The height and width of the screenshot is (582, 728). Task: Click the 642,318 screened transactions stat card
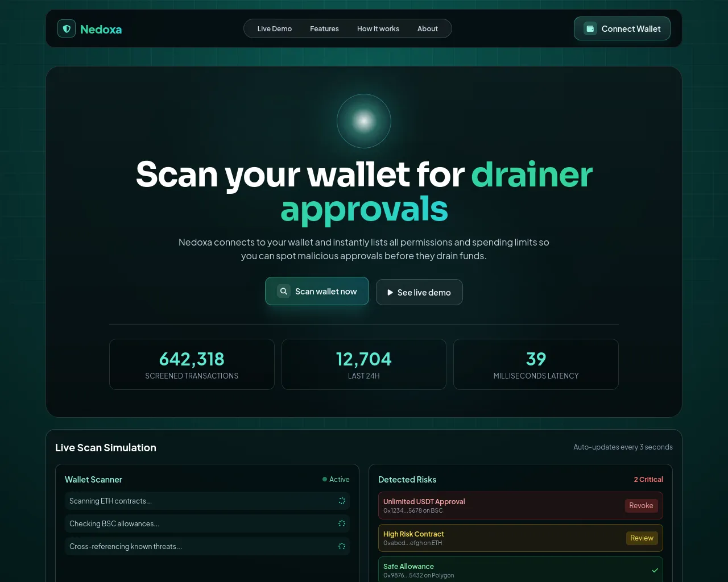[x=192, y=364]
